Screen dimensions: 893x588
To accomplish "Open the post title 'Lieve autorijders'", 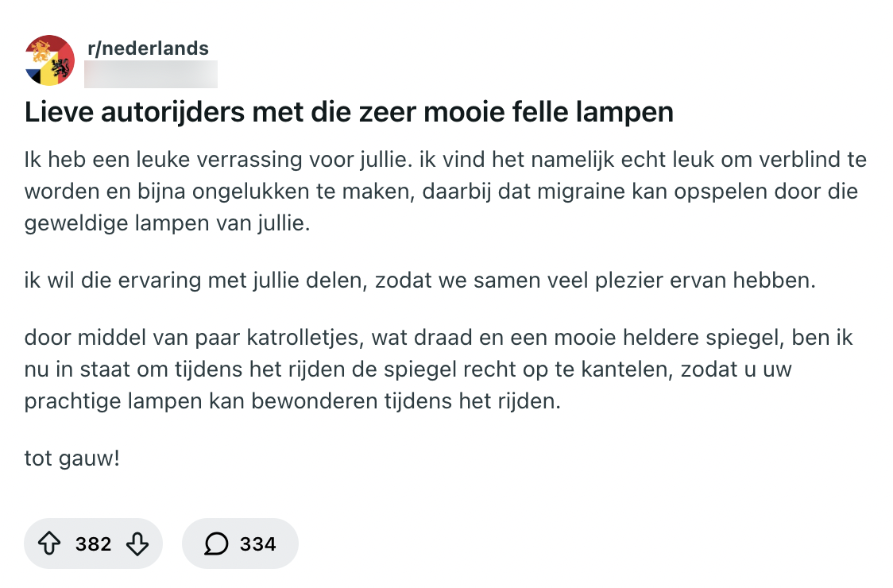I will pyautogui.click(x=349, y=112).
